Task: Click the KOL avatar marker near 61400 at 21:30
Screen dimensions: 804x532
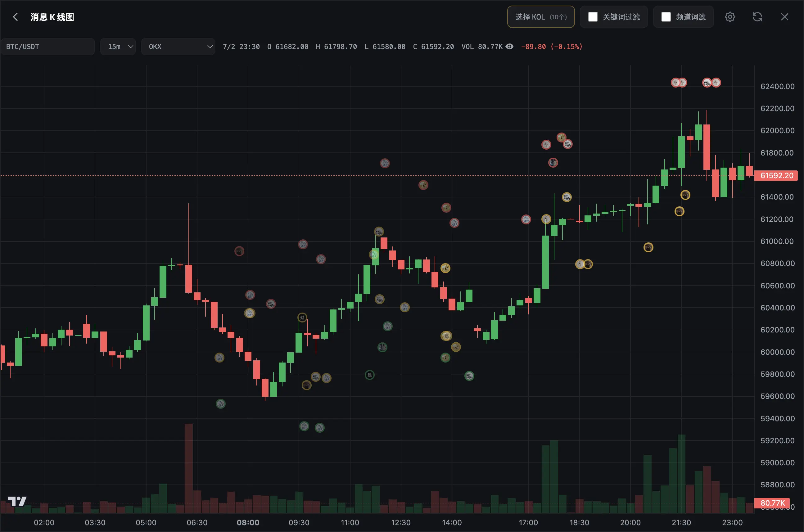Action: 685,195
